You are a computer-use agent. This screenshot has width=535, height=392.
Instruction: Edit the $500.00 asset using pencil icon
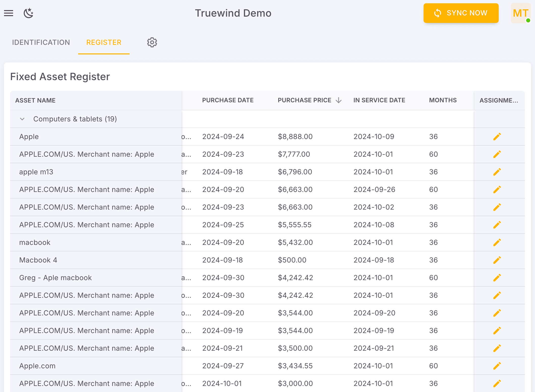coord(497,260)
